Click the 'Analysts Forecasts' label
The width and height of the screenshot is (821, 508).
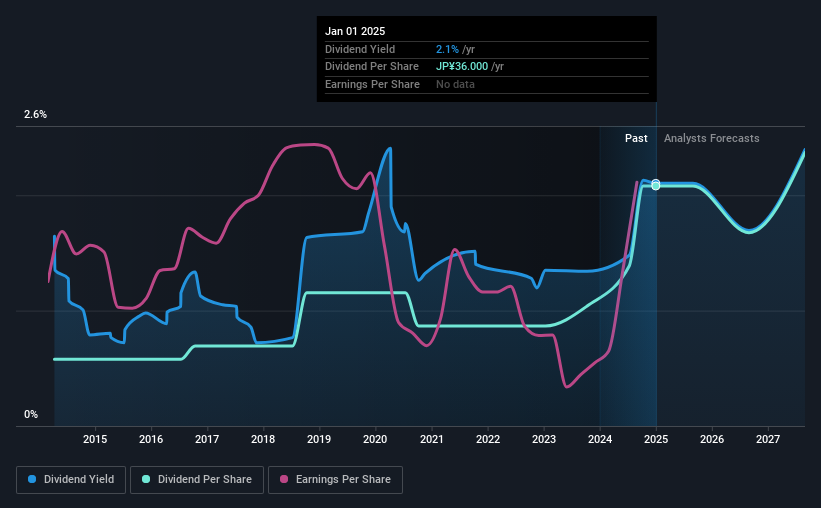(x=712, y=138)
